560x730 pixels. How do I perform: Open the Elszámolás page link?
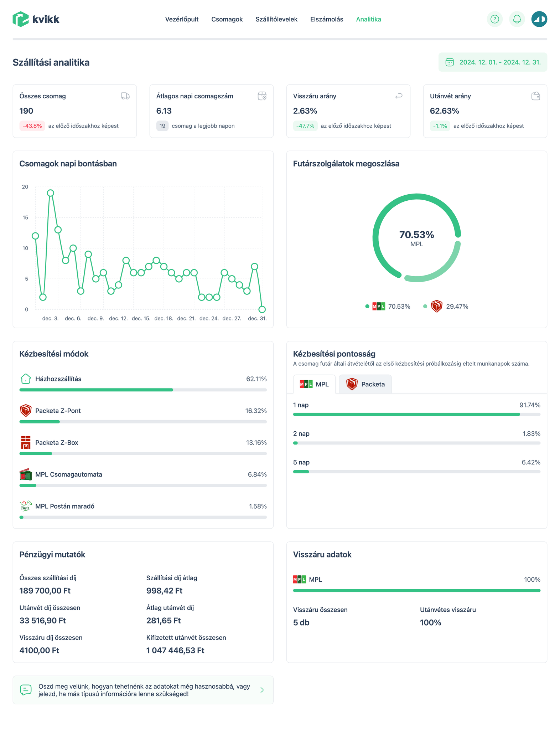tap(327, 19)
